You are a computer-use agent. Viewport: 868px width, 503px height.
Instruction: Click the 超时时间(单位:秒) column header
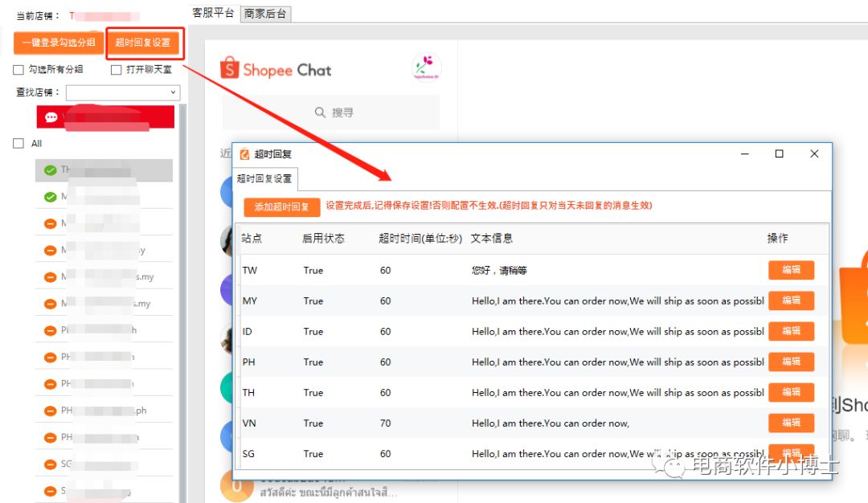click(420, 239)
